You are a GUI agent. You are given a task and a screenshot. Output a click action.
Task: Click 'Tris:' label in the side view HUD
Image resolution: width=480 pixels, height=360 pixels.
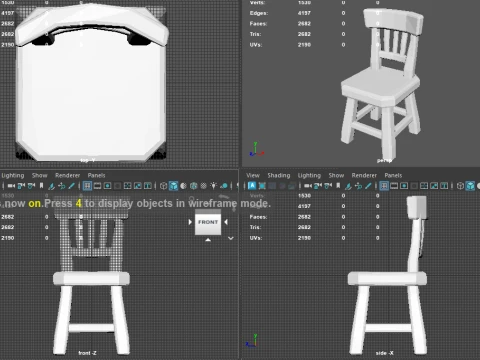(x=256, y=227)
